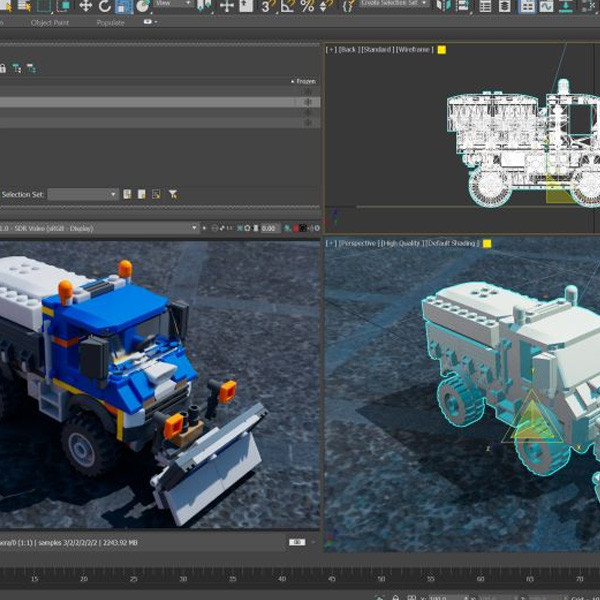Toggle the Window/Crossing selection icon

click(x=63, y=6)
